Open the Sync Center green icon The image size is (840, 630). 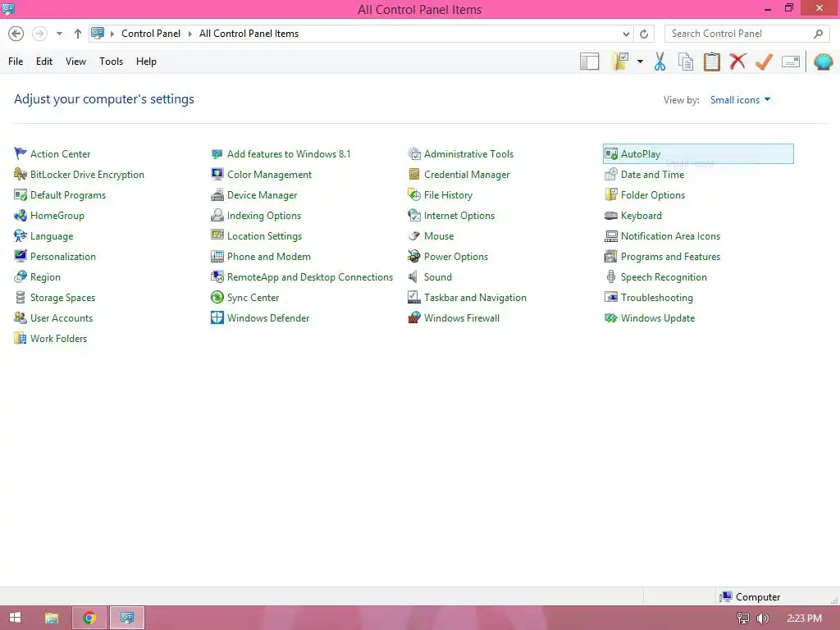(217, 297)
